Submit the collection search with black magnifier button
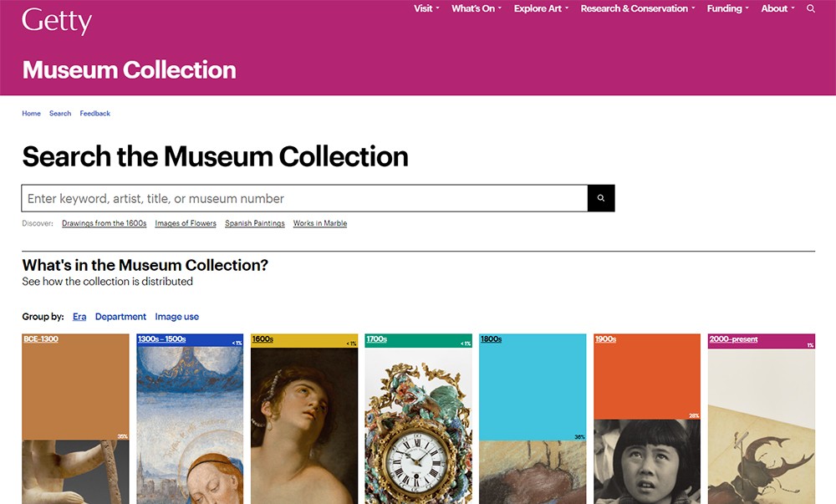This screenshot has height=504, width=836. tap(601, 198)
